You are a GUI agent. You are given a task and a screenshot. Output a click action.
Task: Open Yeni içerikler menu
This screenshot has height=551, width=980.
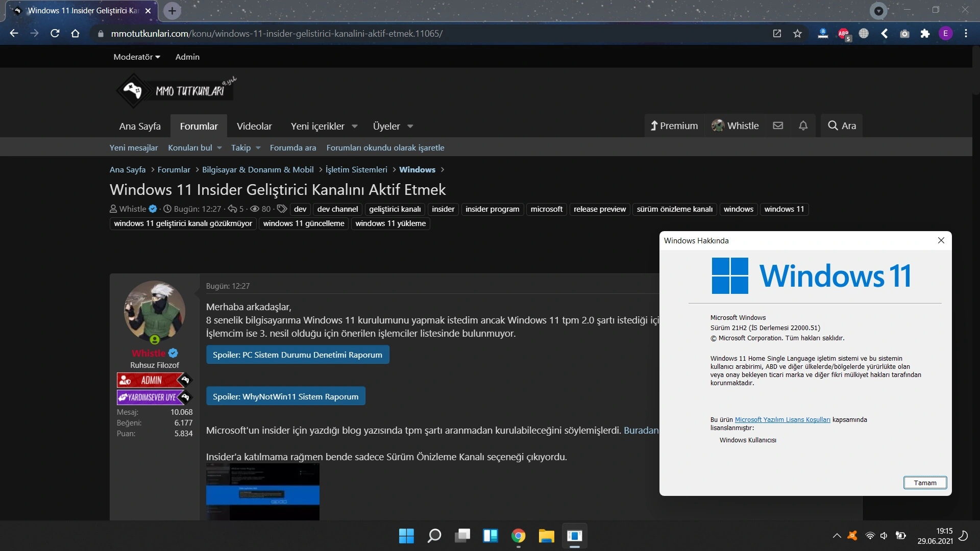click(x=317, y=126)
